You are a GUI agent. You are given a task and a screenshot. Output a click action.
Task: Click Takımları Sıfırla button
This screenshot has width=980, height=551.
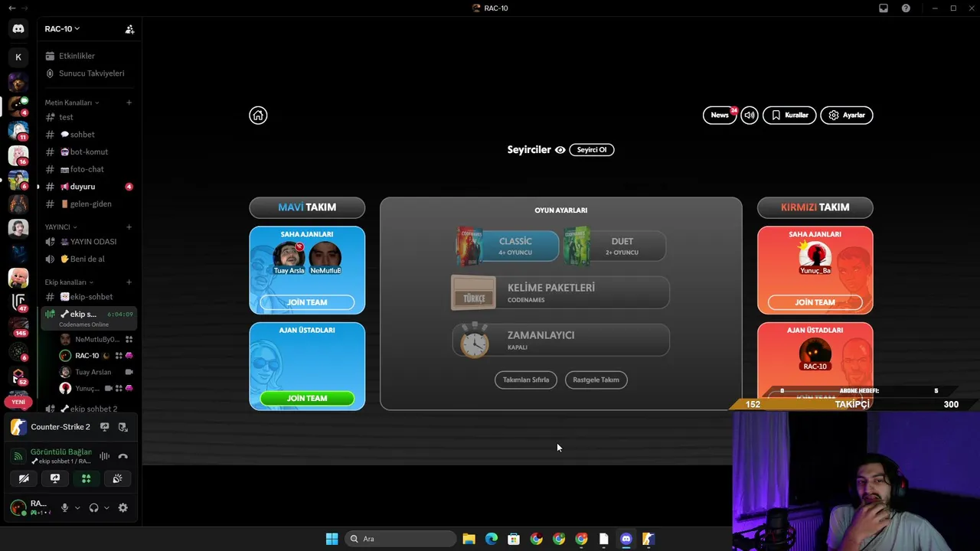pos(526,380)
